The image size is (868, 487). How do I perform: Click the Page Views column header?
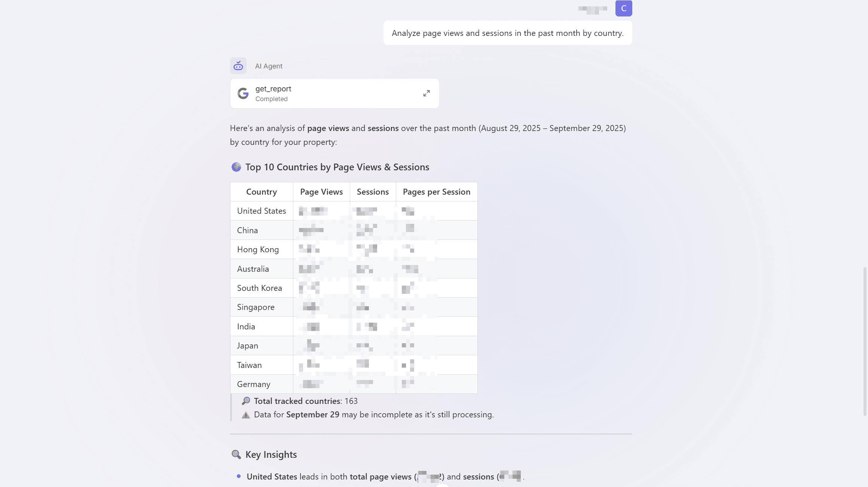[x=321, y=192]
